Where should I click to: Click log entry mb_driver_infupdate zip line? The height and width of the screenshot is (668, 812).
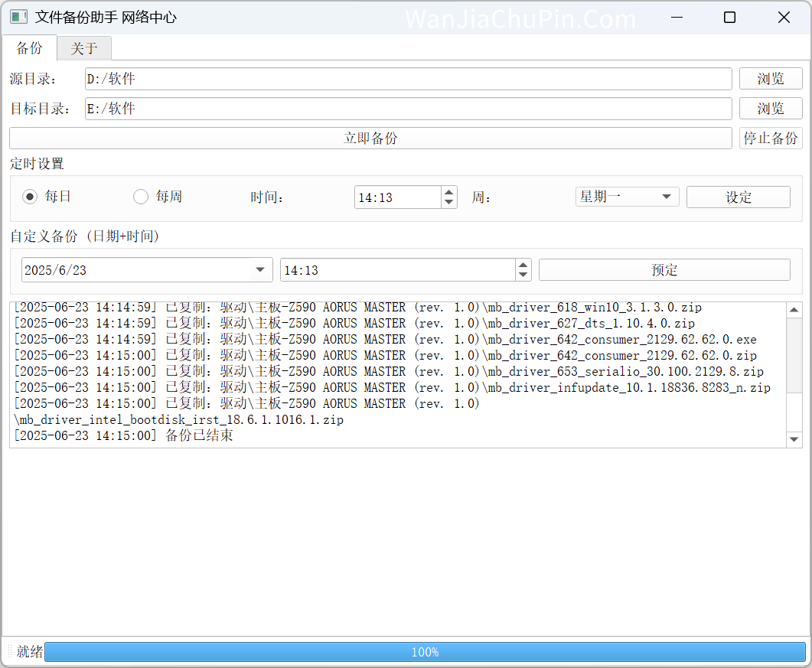(x=392, y=388)
